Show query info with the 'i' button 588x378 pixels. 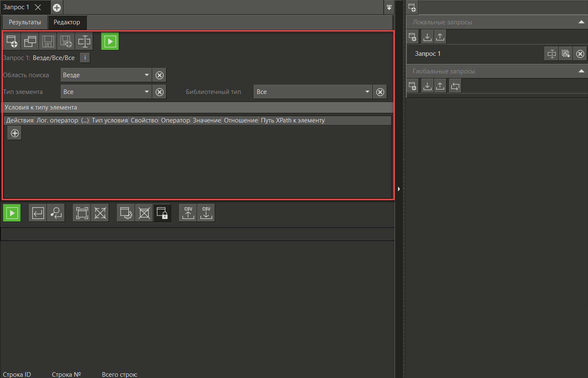pos(85,58)
